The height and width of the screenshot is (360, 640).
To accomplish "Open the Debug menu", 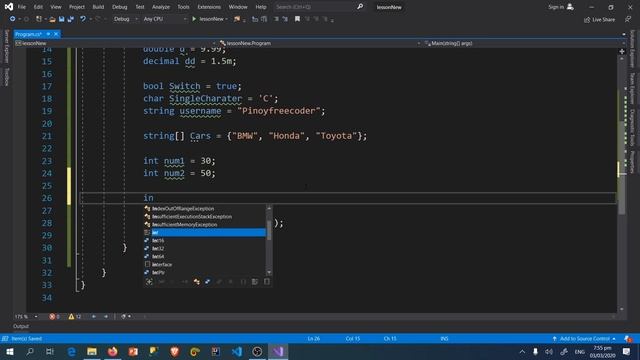I will pos(120,7).
